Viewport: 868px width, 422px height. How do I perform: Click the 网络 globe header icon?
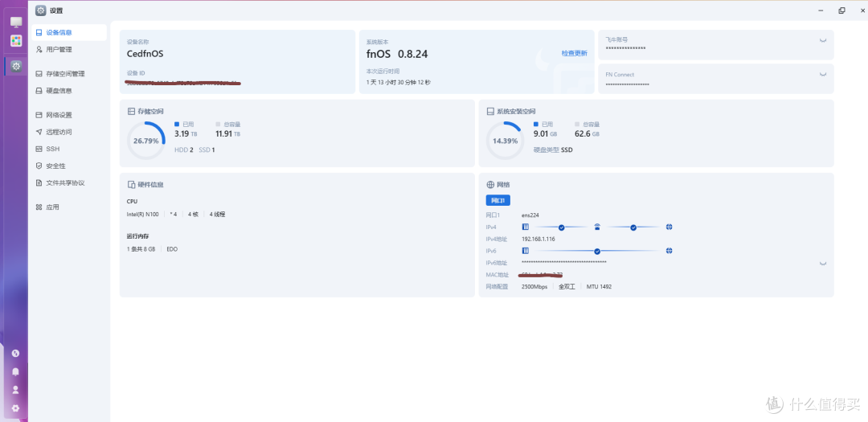coord(490,184)
